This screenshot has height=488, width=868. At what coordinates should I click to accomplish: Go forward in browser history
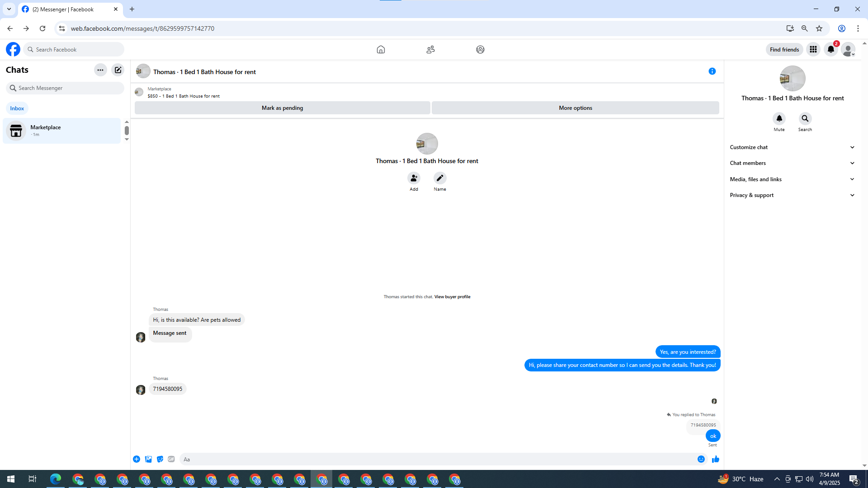tap(26, 28)
